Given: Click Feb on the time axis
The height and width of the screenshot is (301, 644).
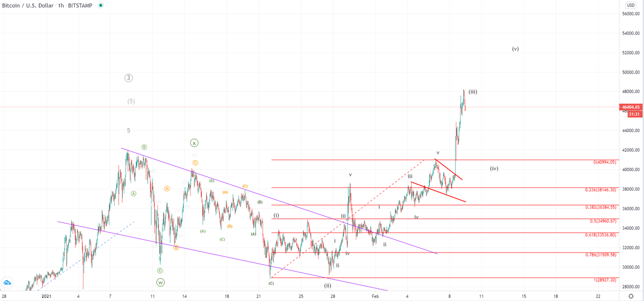Looking at the screenshot, I should tap(375, 296).
